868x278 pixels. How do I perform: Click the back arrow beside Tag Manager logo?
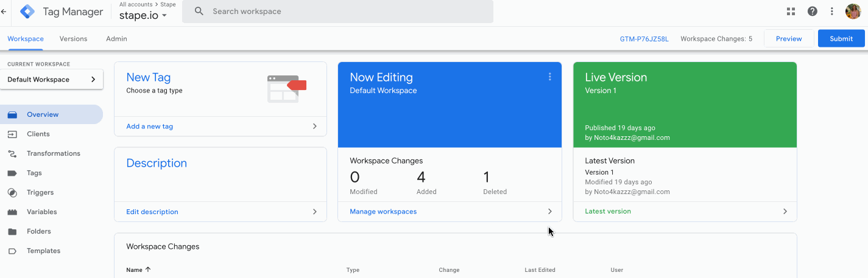[x=4, y=12]
